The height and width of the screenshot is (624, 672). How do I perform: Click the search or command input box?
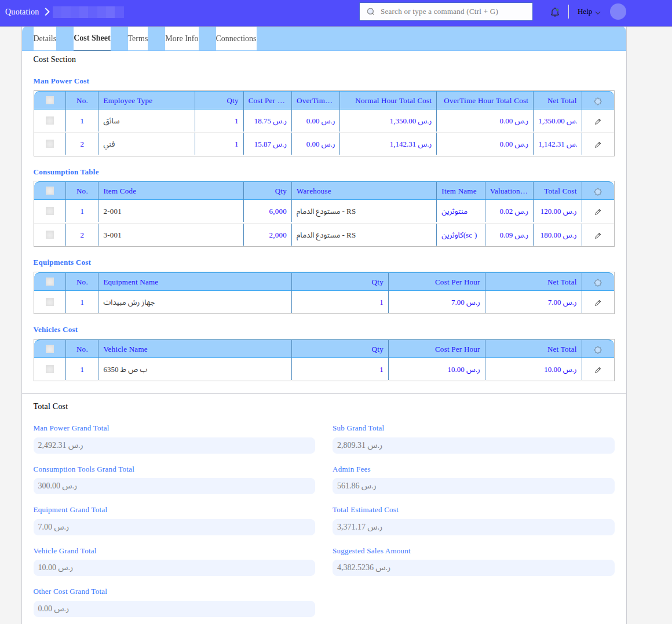(x=445, y=12)
